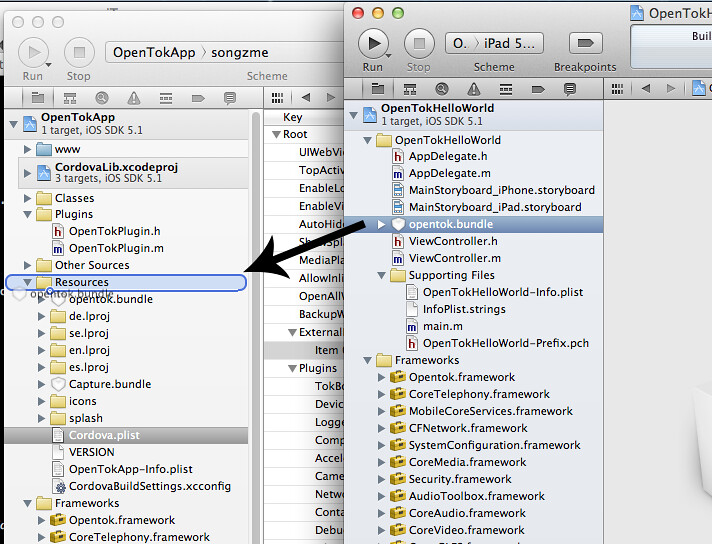Show Debug navigator in OpenTokHelloWorld window
Image resolution: width=712 pixels, height=544 pixels.
(x=505, y=89)
